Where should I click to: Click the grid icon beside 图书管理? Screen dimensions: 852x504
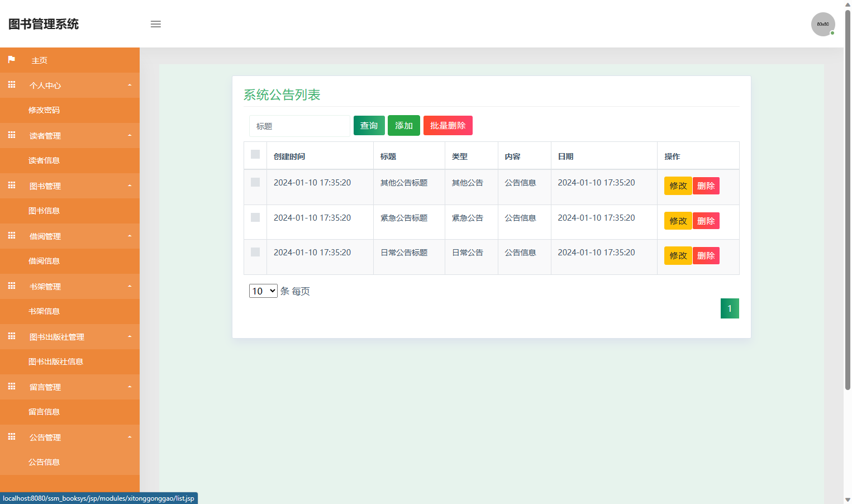11,186
